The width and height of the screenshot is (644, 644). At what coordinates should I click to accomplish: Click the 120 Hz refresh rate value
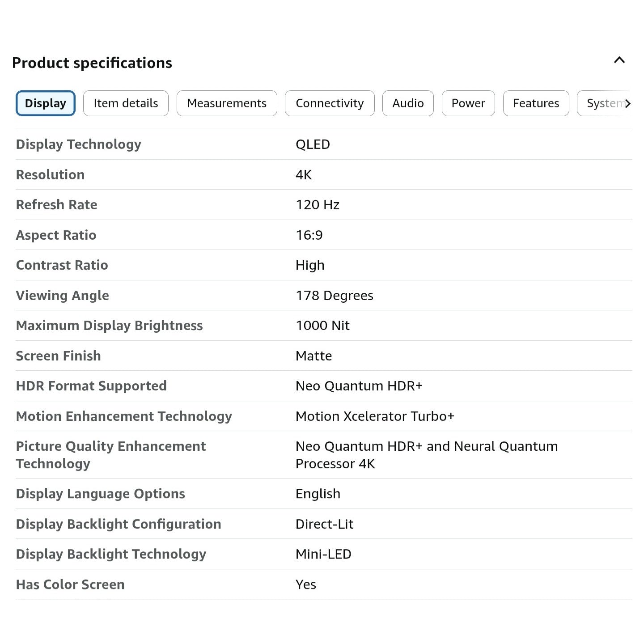(318, 205)
